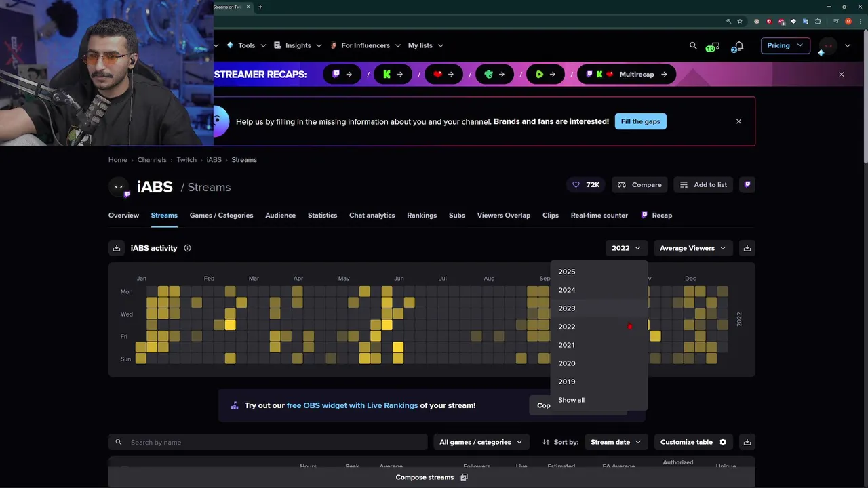Click download icon right of Average Viewers
Viewport: 868px width, 488px height.
(x=747, y=248)
